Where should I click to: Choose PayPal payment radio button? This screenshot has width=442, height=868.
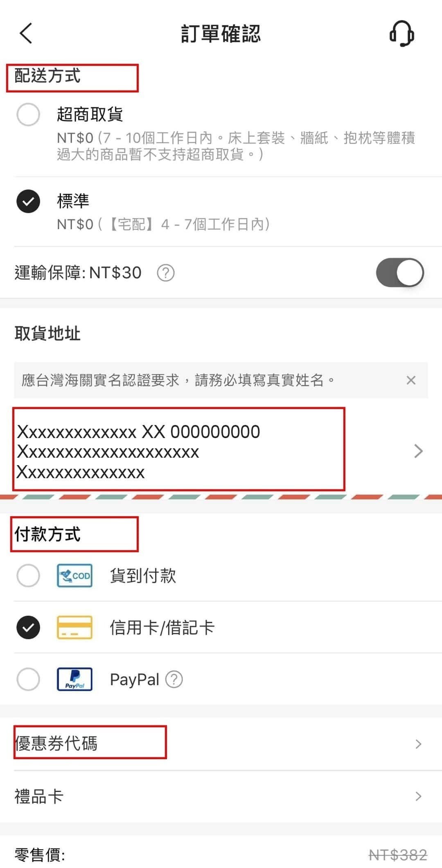[x=28, y=679]
